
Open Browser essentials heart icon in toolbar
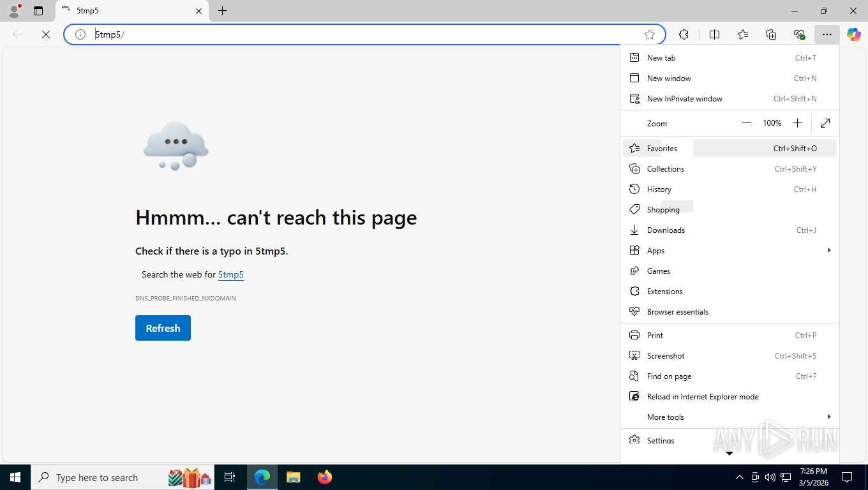coord(799,34)
